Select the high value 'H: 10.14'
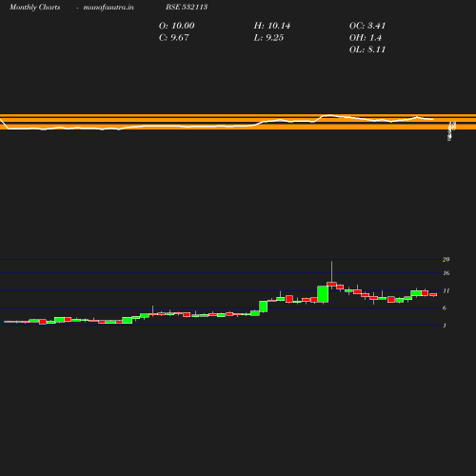 272,26
